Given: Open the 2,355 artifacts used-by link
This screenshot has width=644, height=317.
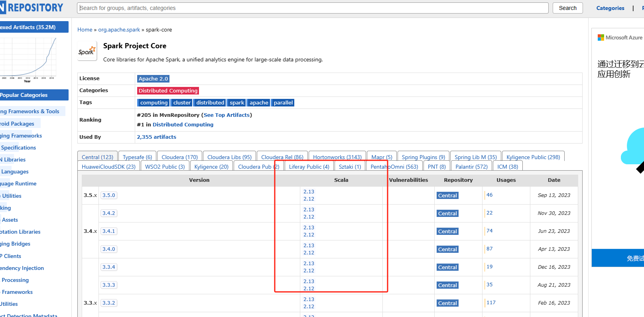Looking at the screenshot, I should click(156, 137).
